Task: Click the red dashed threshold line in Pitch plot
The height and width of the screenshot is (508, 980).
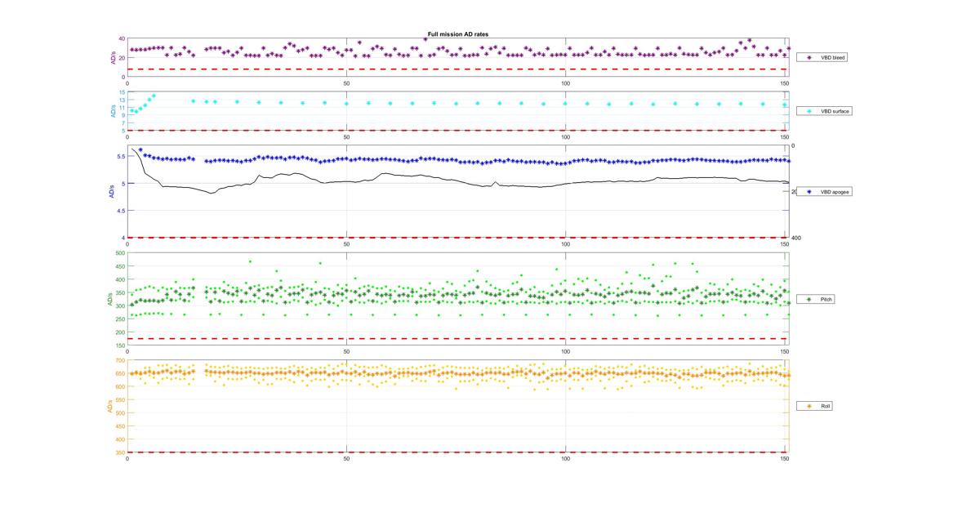Action: click(457, 338)
